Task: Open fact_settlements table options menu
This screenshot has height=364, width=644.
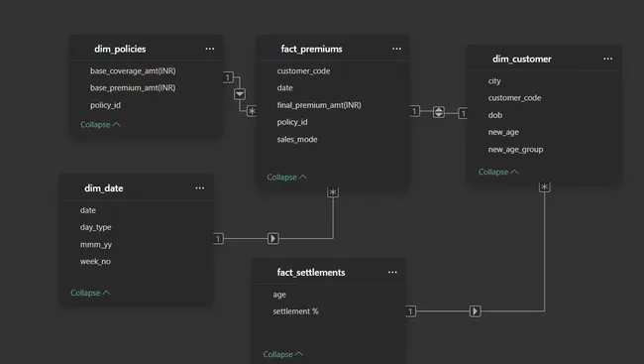Action: (x=392, y=272)
